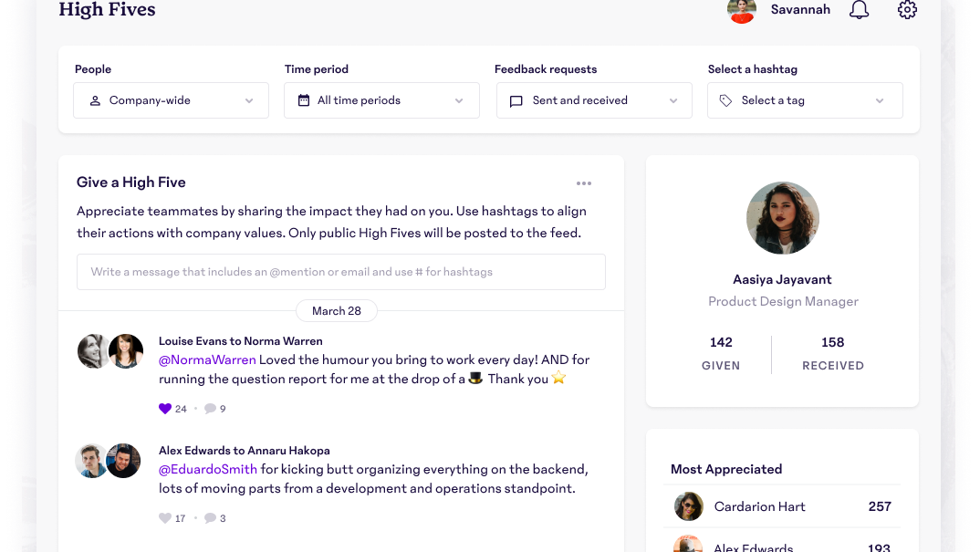980x552 pixels.
Task: Open the notifications bell
Action: coord(859,10)
